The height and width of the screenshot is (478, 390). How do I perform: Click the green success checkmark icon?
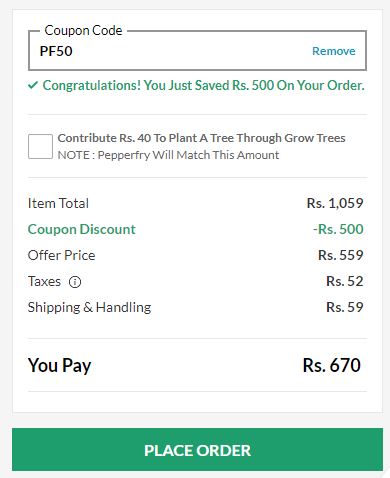click(x=33, y=85)
